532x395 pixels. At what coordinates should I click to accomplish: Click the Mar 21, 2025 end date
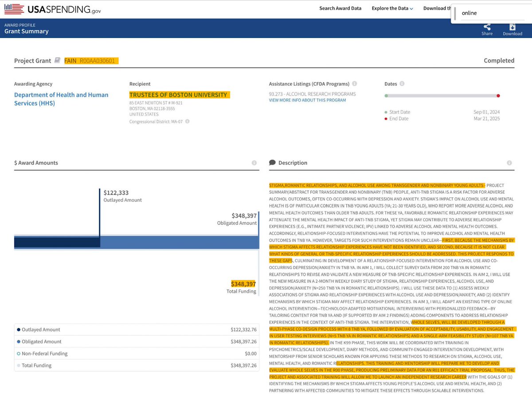pyautogui.click(x=486, y=119)
